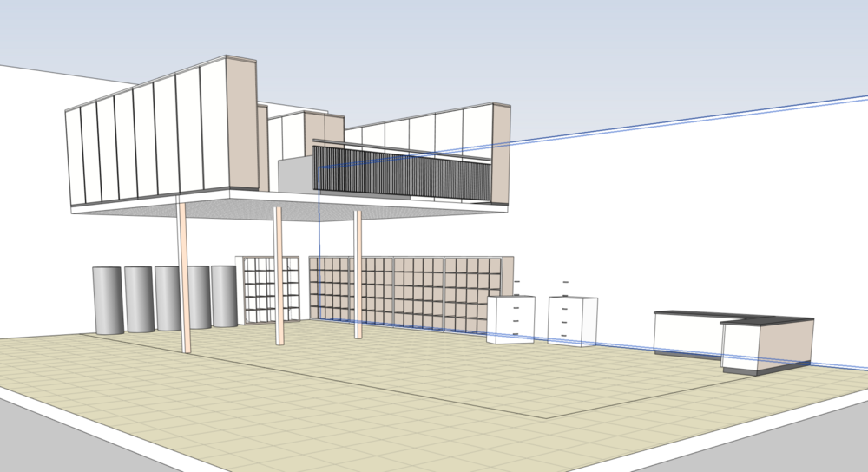Click the right white drawer cabinet
This screenshot has width=868, height=472.
[572, 322]
